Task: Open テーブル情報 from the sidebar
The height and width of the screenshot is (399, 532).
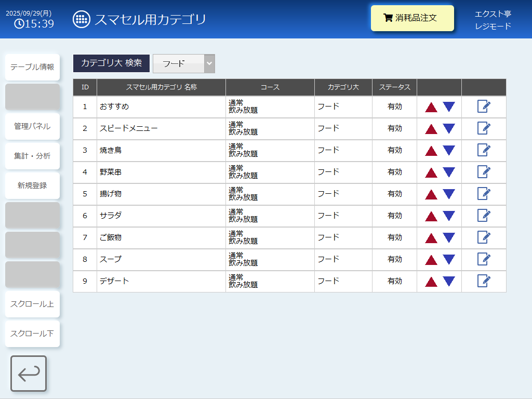Action: (32, 67)
